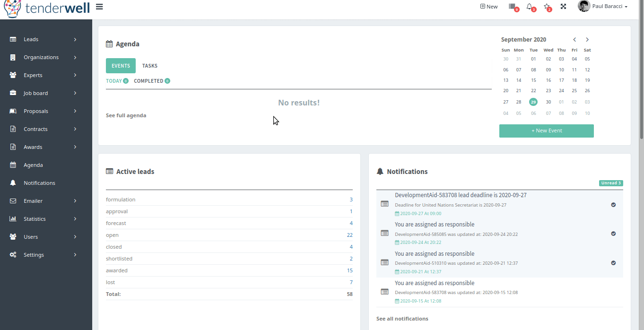Select the COMPLETED filter
Image resolution: width=644 pixels, height=330 pixels.
tap(152, 81)
